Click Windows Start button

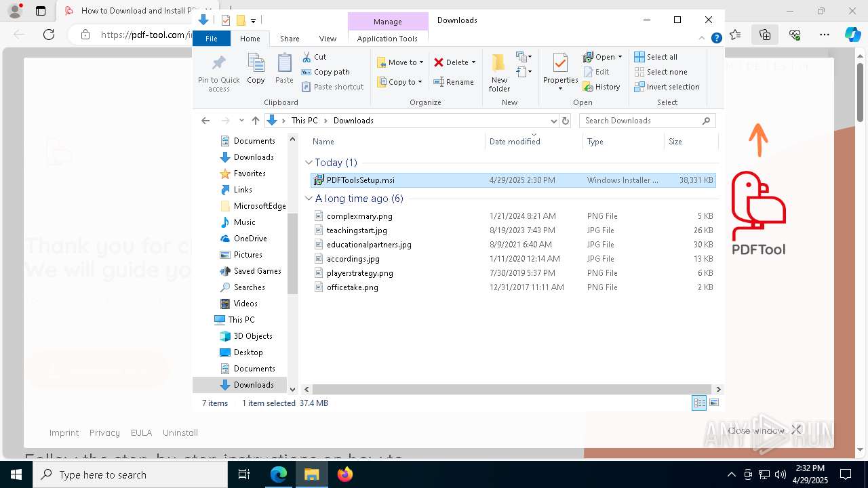(16, 474)
